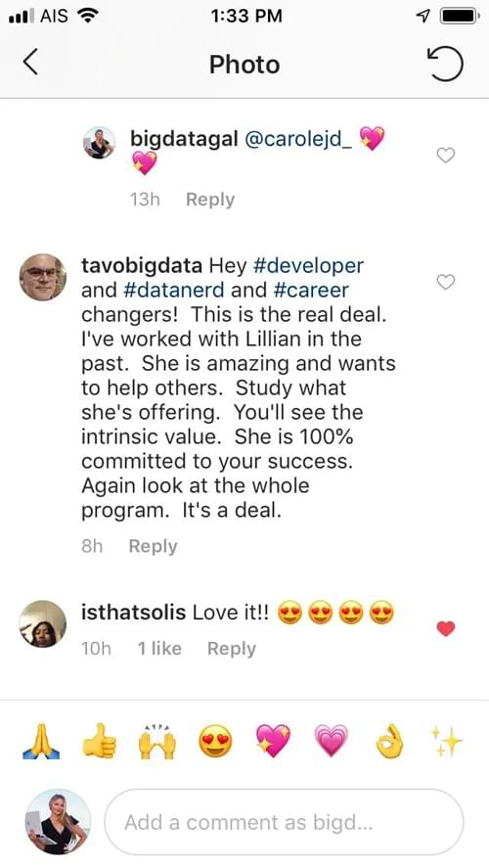
Task: Insert the sparkling heart emoji from quick bar
Action: pyautogui.click(x=273, y=742)
